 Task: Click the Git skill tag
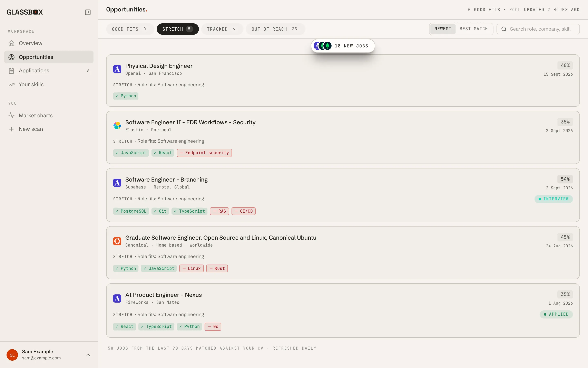tap(160, 211)
